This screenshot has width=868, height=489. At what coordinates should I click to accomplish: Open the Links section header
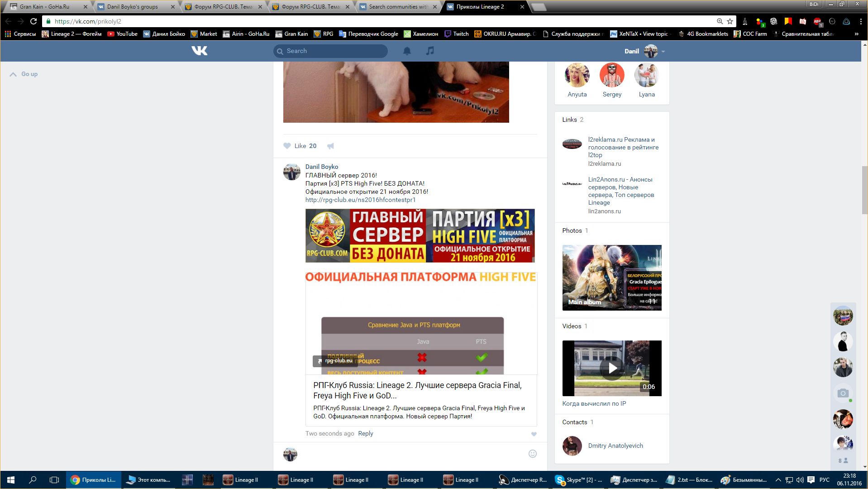(x=573, y=120)
